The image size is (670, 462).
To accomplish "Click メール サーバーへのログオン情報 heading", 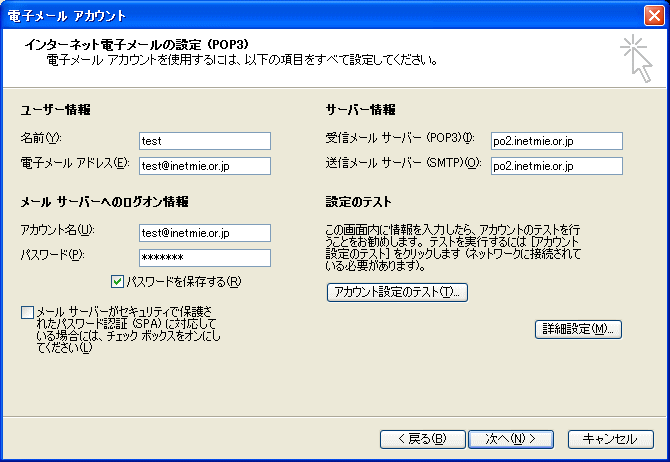I will (x=104, y=202).
